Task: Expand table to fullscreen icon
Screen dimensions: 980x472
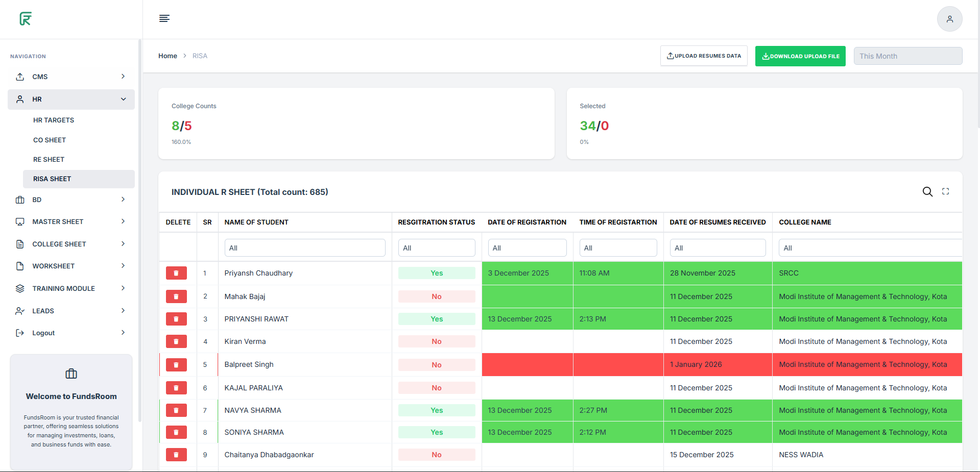Action: pyautogui.click(x=945, y=191)
